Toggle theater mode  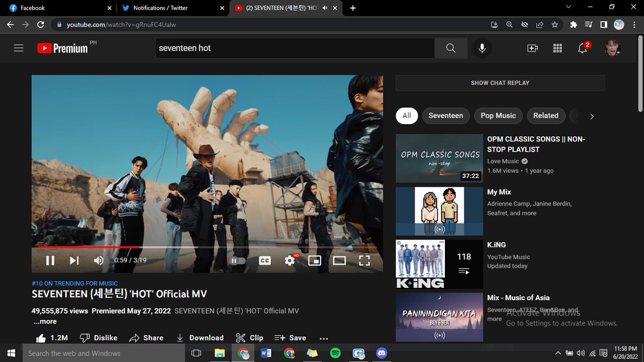[x=339, y=260]
